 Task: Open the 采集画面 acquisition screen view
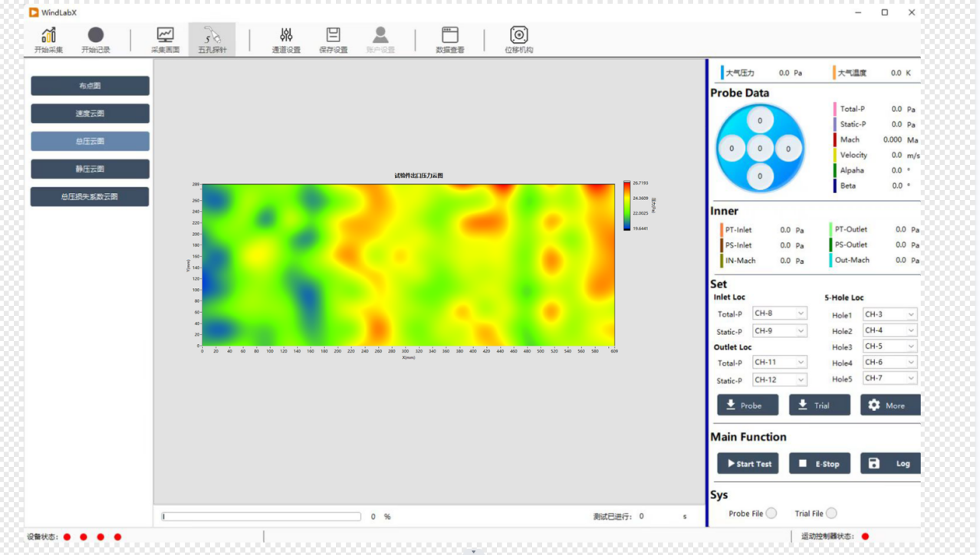(165, 40)
